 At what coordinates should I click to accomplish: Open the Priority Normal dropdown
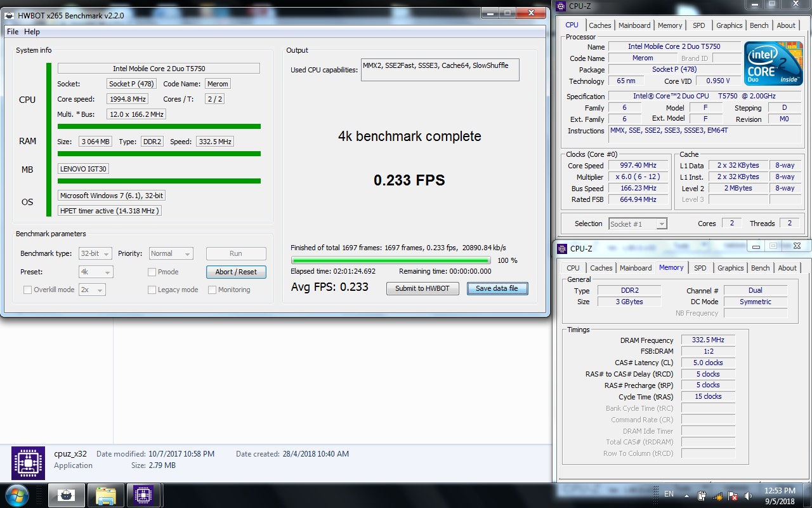pos(171,253)
